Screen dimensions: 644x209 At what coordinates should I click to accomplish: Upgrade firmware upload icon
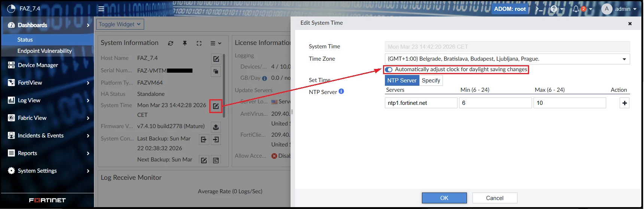coord(216,127)
